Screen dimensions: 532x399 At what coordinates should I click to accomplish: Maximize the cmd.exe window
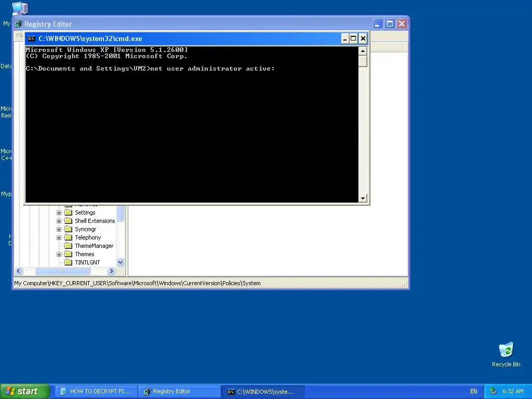pyautogui.click(x=353, y=38)
